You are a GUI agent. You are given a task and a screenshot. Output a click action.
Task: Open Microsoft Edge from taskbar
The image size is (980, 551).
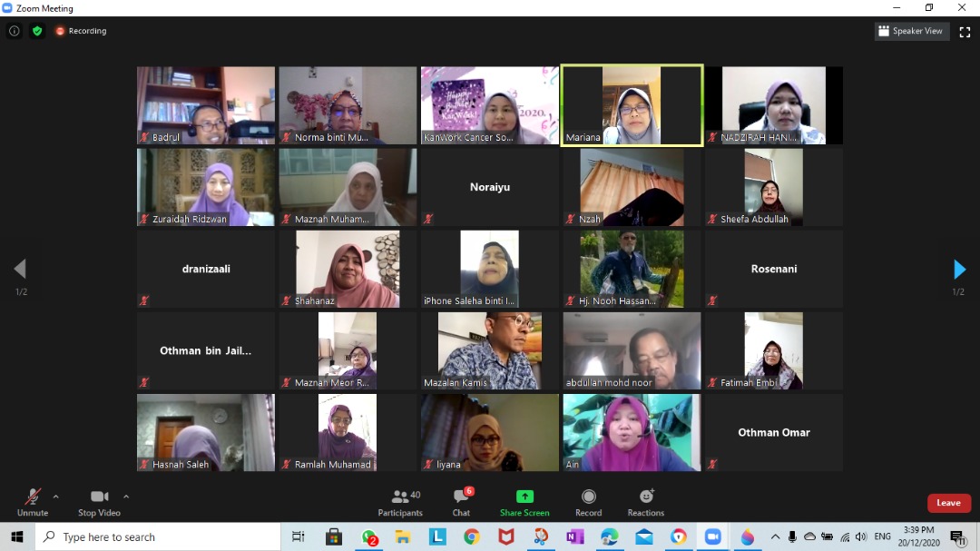point(610,536)
